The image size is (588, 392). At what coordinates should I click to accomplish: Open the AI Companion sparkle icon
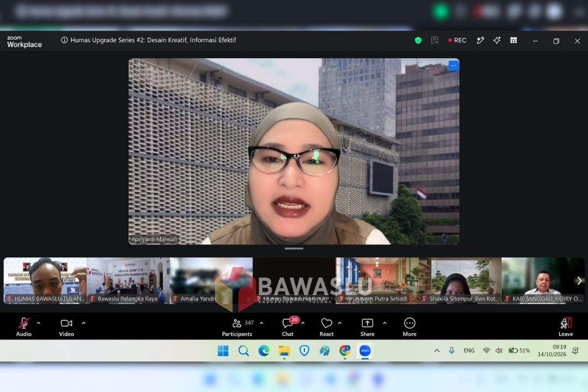(x=497, y=40)
